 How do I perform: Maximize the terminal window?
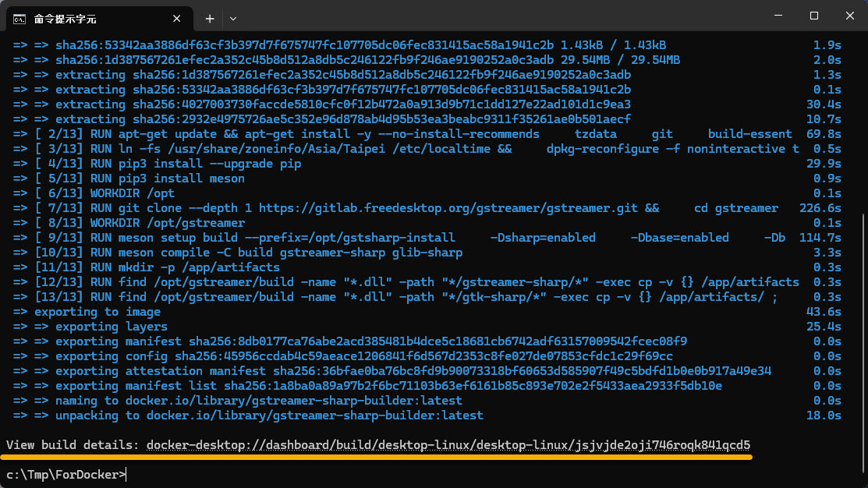tap(813, 16)
